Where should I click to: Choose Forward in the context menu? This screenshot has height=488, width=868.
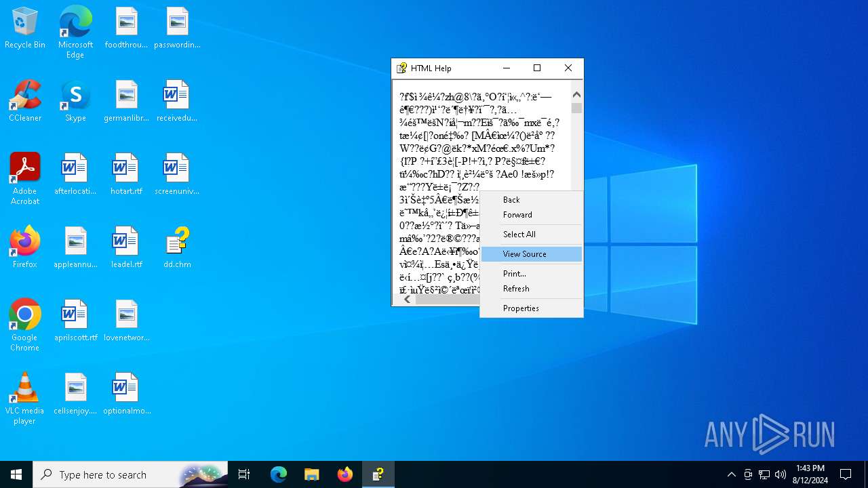531,215
